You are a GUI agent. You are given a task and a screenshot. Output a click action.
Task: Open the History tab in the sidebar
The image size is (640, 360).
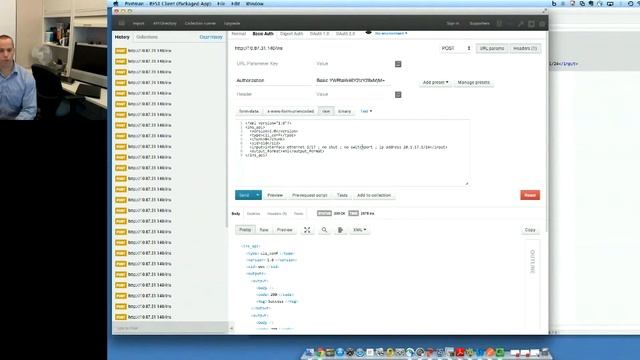pyautogui.click(x=122, y=37)
